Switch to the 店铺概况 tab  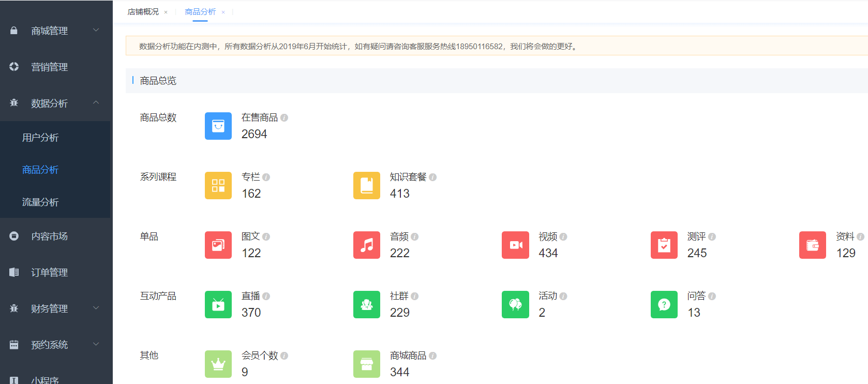pos(143,12)
